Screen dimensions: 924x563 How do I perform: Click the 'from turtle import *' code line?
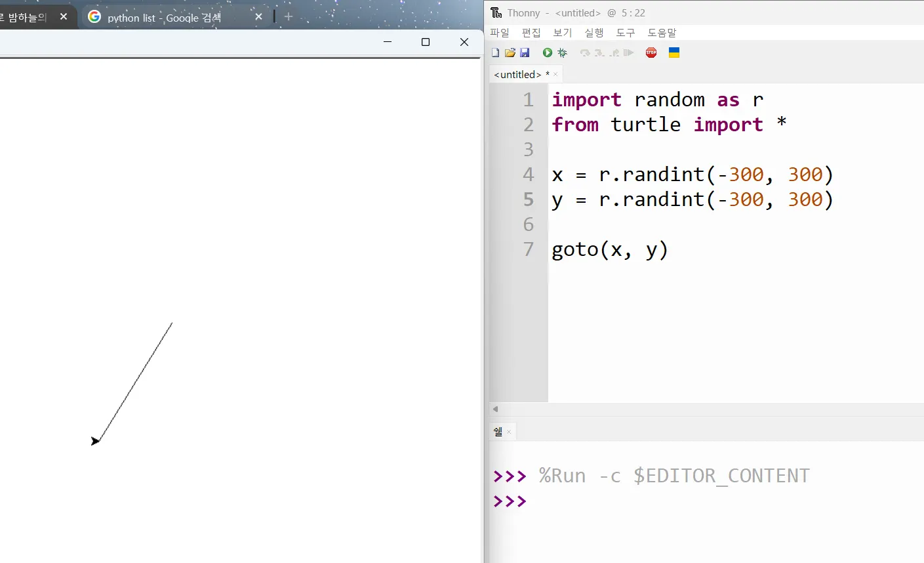tap(669, 125)
